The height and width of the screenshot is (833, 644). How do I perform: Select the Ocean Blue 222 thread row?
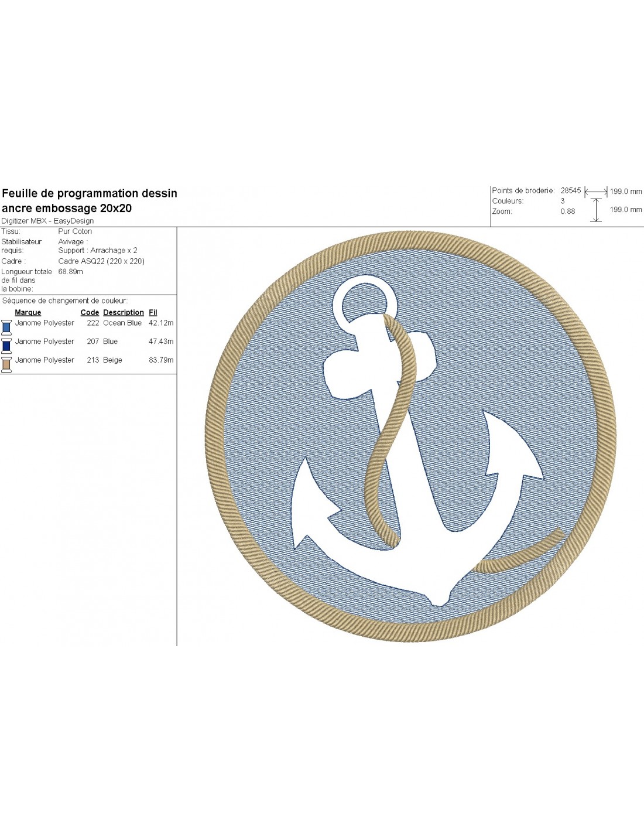pos(88,323)
